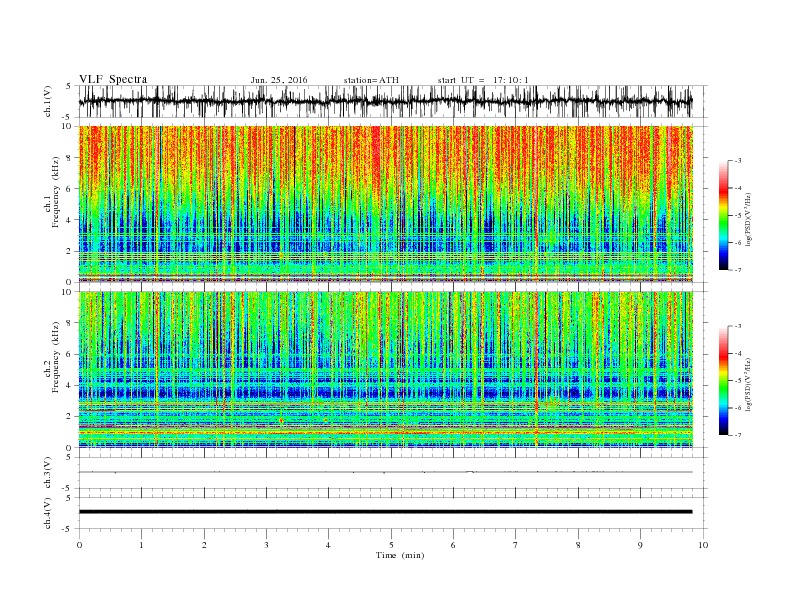The width and height of the screenshot is (792, 612).
Task: Select the "ch.3(V)" axis label
Action: (x=48, y=473)
